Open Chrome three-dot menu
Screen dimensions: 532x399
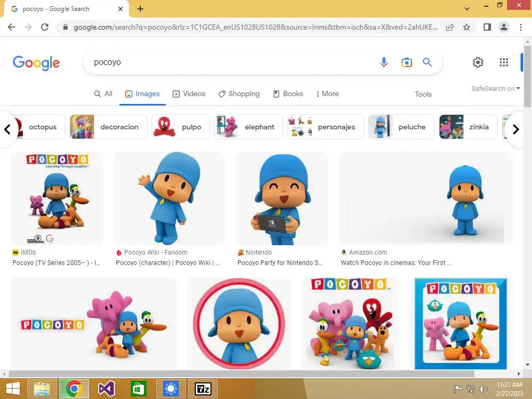click(521, 27)
